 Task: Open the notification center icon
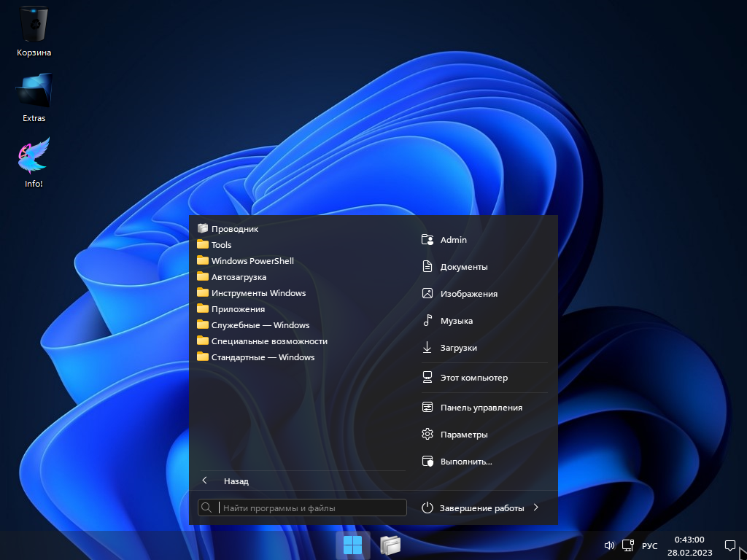[729, 545]
